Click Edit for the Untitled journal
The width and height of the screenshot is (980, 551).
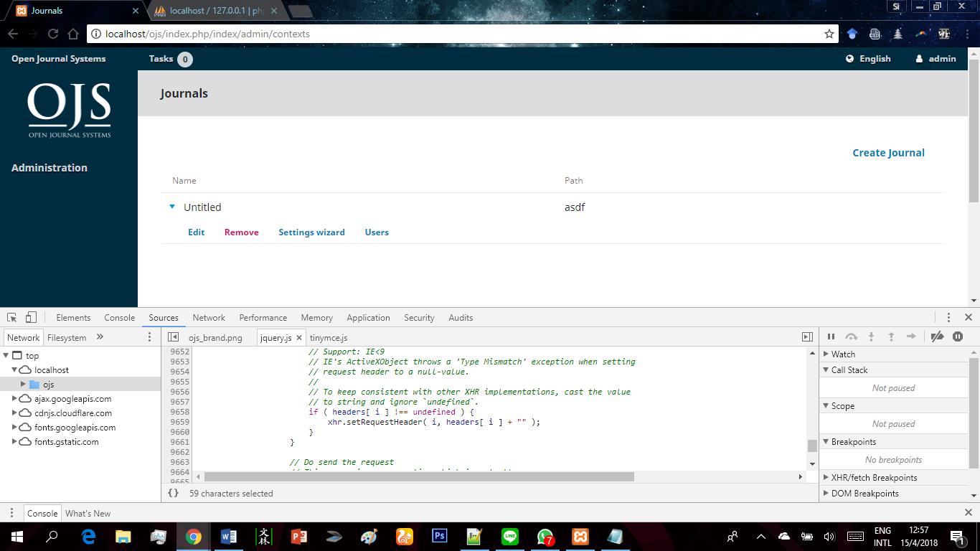click(x=196, y=232)
